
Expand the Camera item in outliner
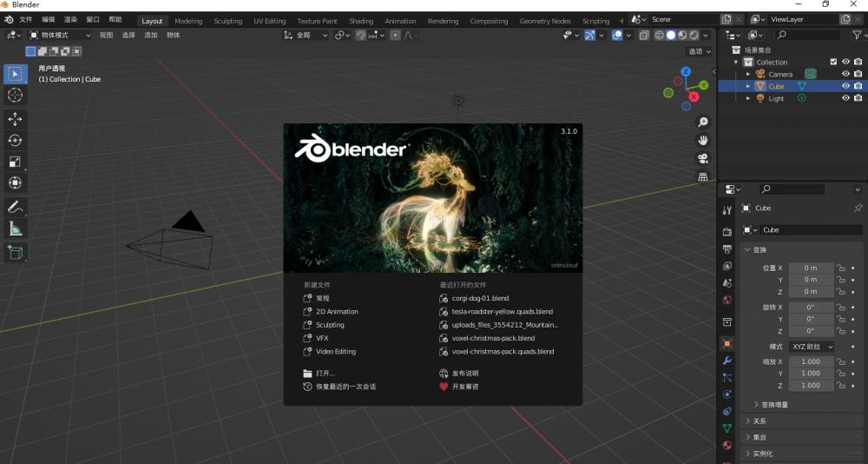[x=748, y=74]
